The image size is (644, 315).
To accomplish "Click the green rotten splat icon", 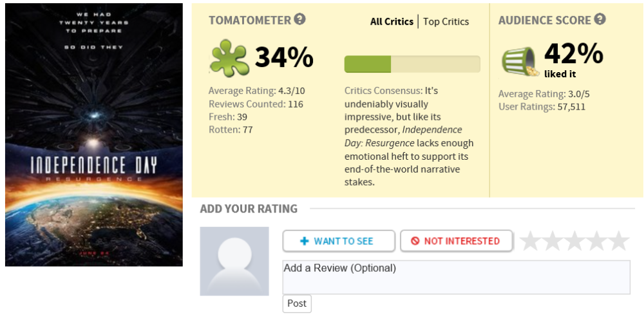I will pyautogui.click(x=229, y=58).
